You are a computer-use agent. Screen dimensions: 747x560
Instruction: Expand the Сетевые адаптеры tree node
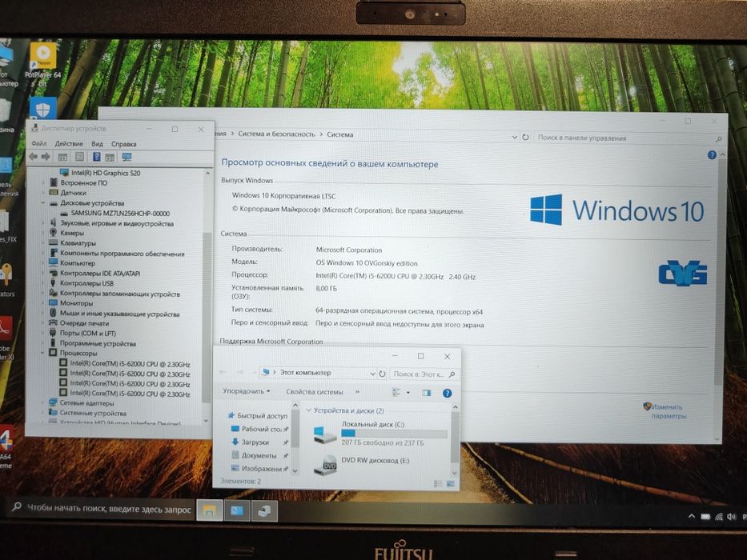42,403
